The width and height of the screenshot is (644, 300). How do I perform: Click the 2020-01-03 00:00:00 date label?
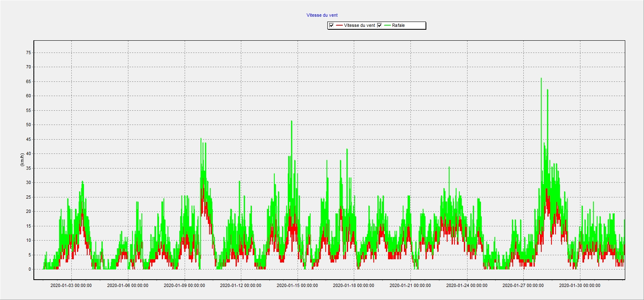(71, 285)
